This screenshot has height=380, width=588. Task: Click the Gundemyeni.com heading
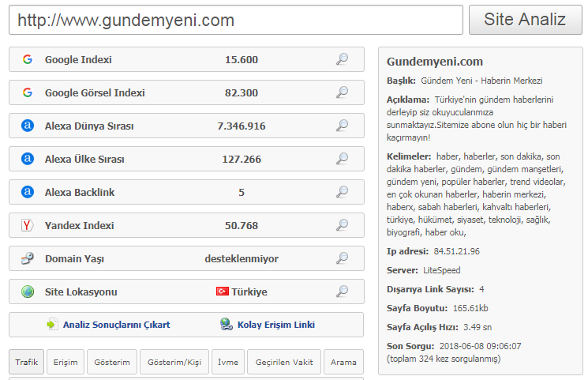coord(435,62)
